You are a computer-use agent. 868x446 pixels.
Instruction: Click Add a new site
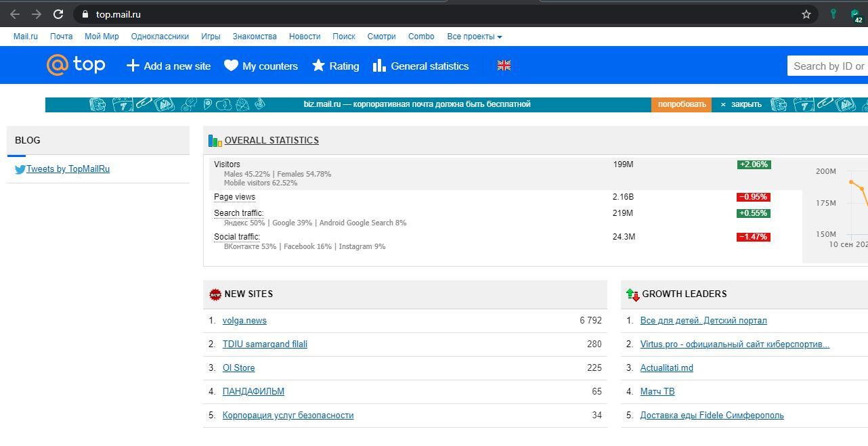169,66
